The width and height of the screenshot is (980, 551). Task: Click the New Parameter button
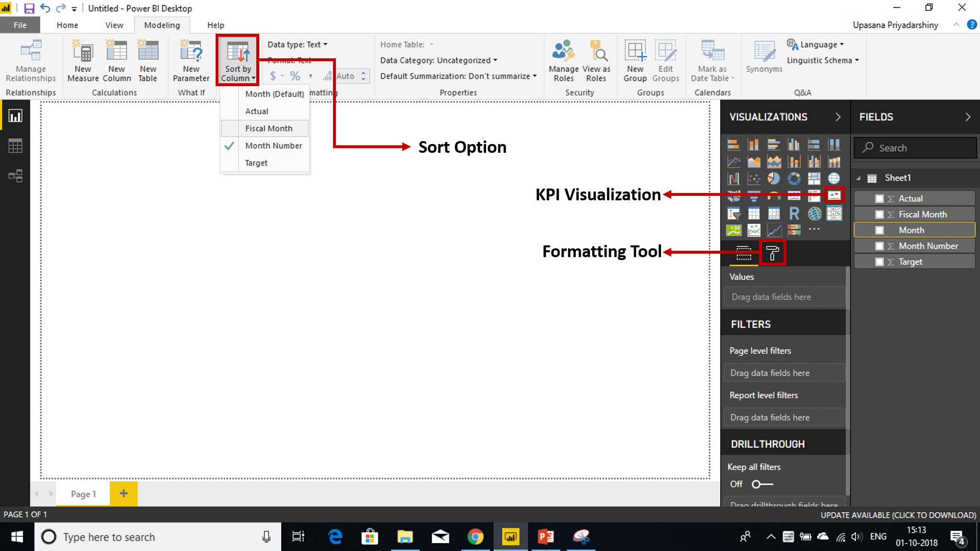(x=191, y=60)
